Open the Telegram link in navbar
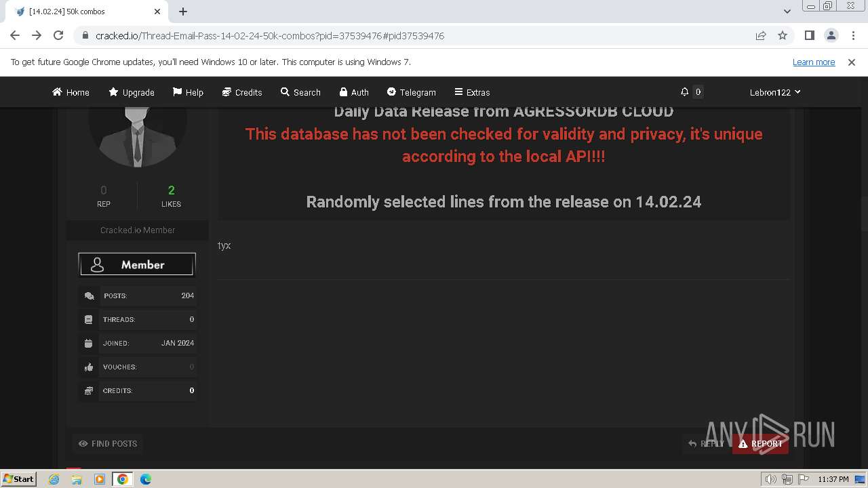The height and width of the screenshot is (488, 868). pos(411,92)
